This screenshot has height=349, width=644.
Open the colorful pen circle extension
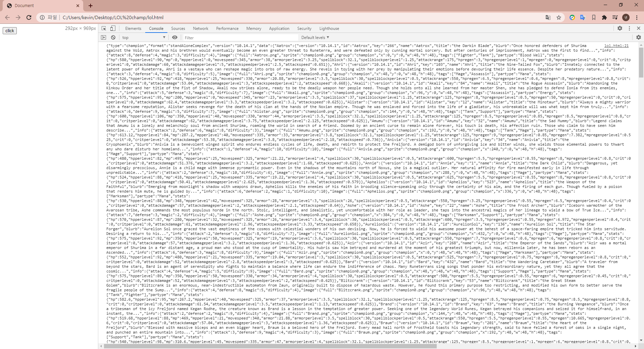pos(572,17)
